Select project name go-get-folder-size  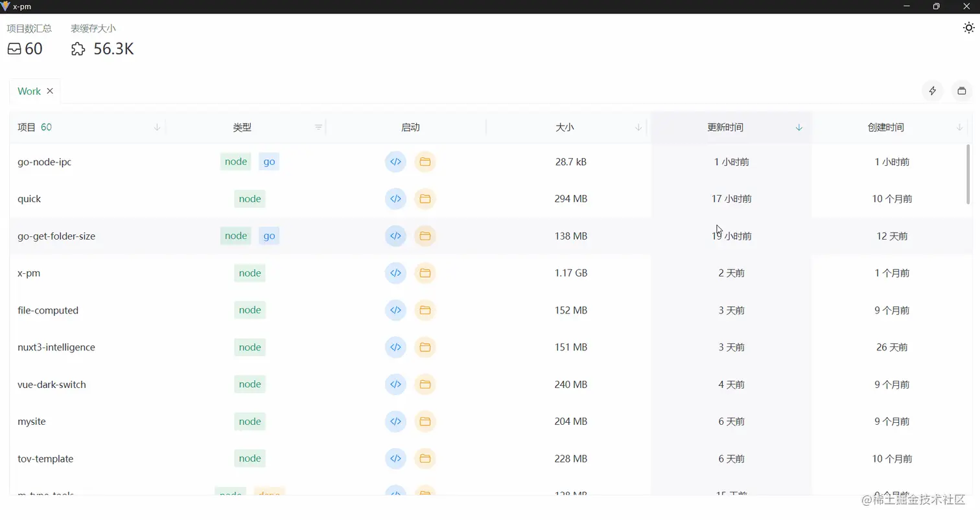tap(56, 236)
